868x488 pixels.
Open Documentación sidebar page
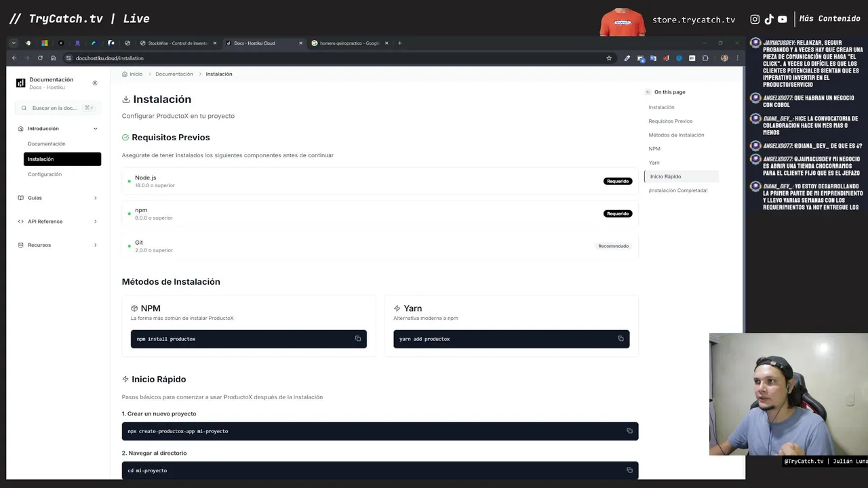(47, 144)
